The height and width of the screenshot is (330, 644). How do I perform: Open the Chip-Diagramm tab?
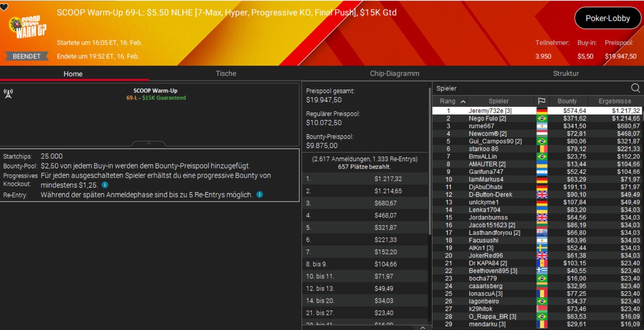click(x=394, y=73)
